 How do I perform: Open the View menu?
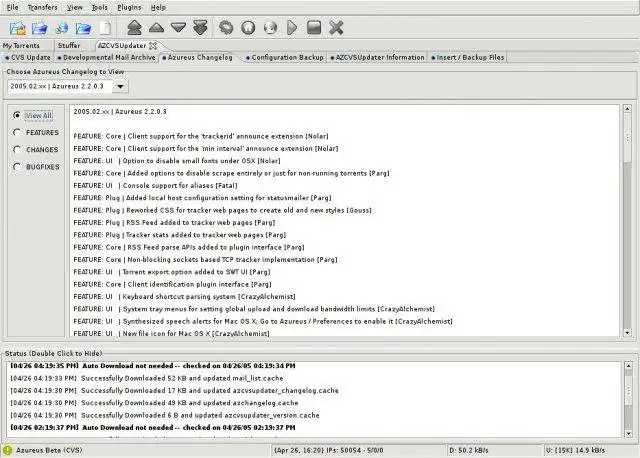click(75, 7)
